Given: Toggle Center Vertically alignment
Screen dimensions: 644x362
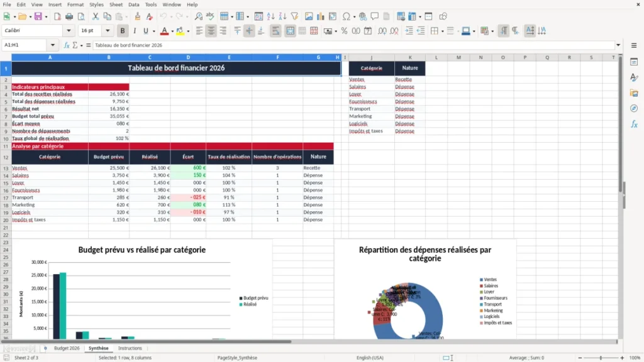Looking at the screenshot, I should point(249,31).
